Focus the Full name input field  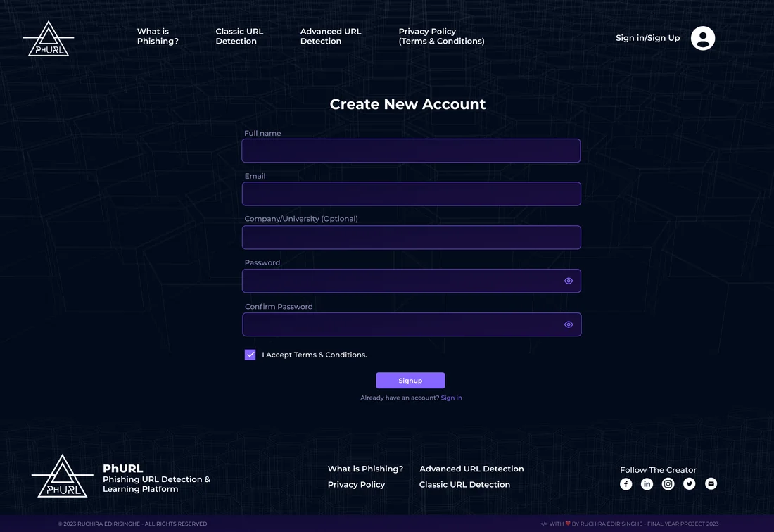411,151
